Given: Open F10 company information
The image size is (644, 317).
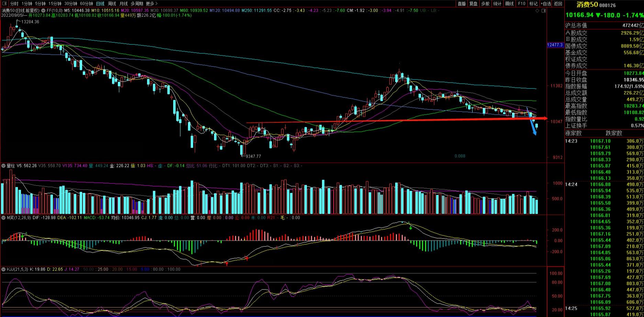Looking at the screenshot, I should (x=522, y=4).
